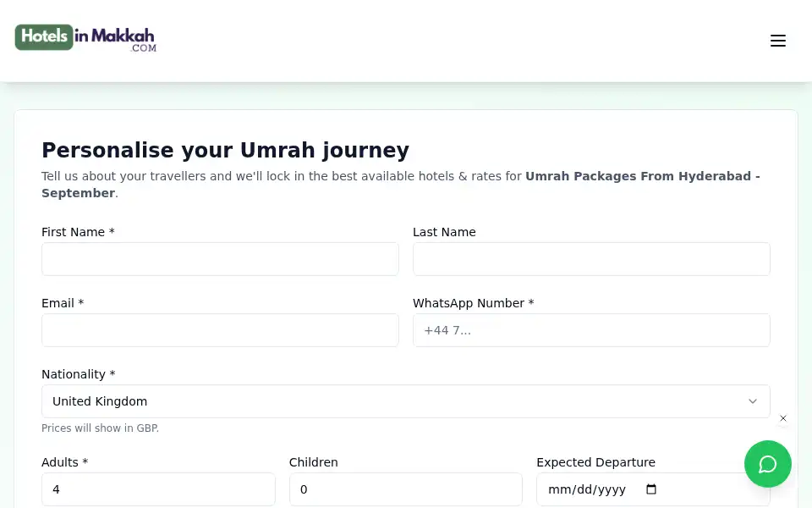Viewport: 812px width, 508px height.
Task: Open the hamburger navigation menu
Action: tap(778, 41)
